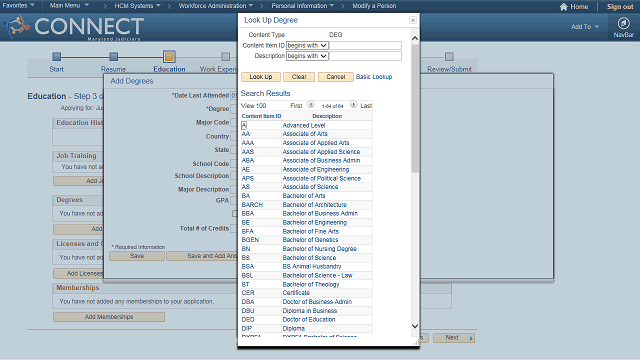This screenshot has height=360, width=640.
Task: Click the Add Licenses button
Action: [78, 273]
